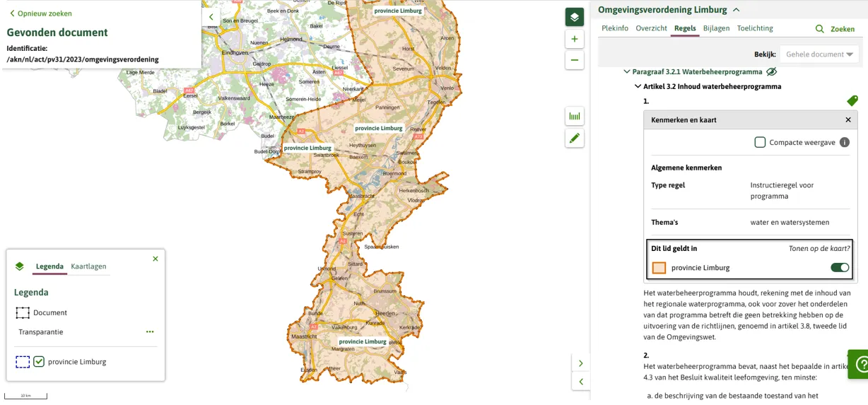
Task: Select the measure ruler tool
Action: click(x=574, y=117)
